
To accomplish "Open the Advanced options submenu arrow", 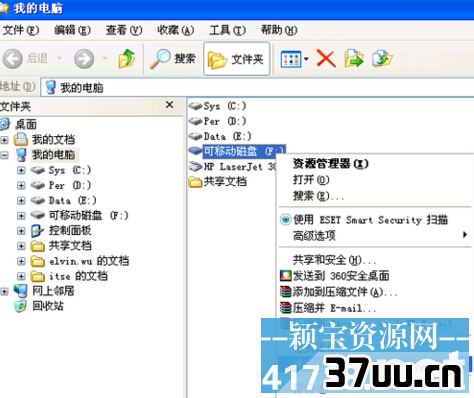I will click(x=465, y=235).
